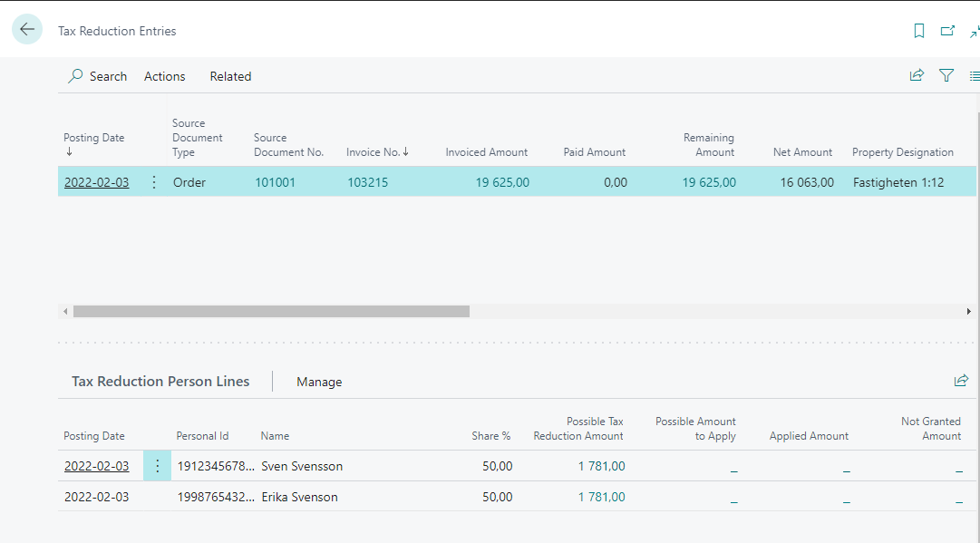The image size is (980, 543).
Task: Select Sven Svensson's Share % value 50,00
Action: point(498,466)
